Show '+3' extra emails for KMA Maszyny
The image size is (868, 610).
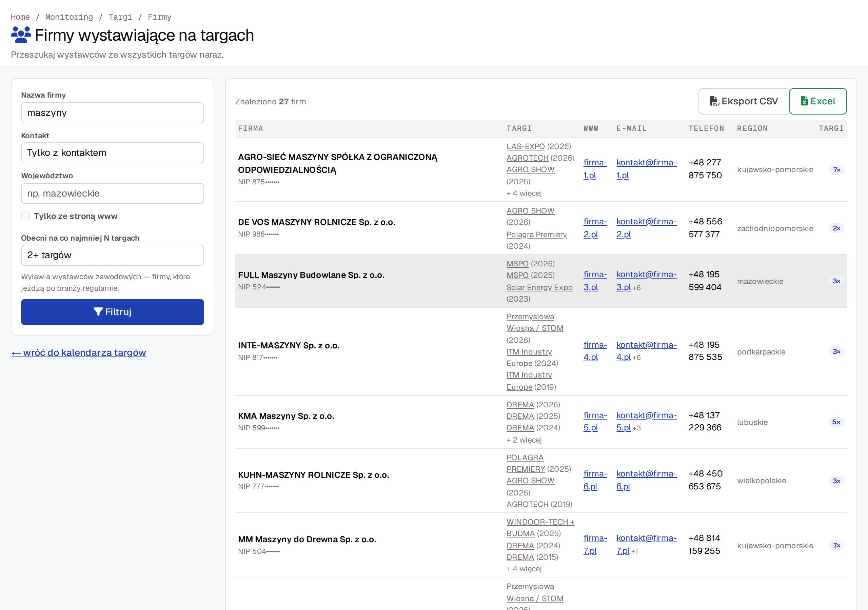(x=637, y=428)
